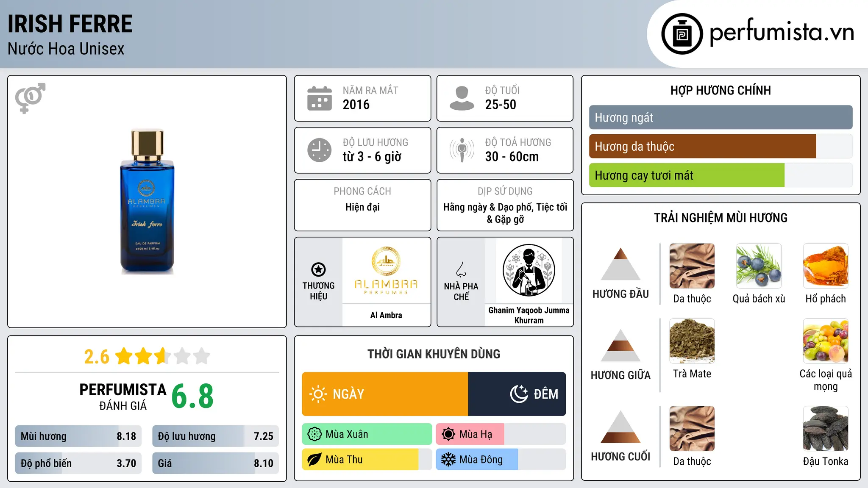The width and height of the screenshot is (868, 488).
Task: Click the Độ phổ biến 3.70 score bar
Action: pos(78,463)
